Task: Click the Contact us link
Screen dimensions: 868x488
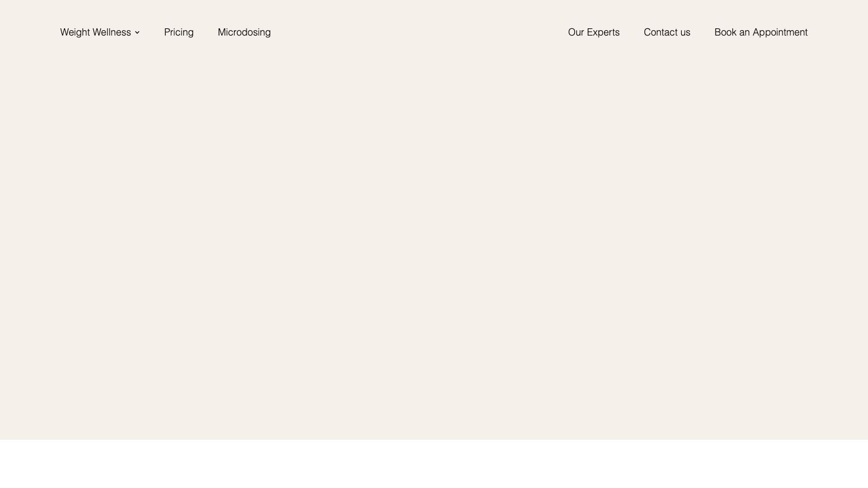Action: 667,33
